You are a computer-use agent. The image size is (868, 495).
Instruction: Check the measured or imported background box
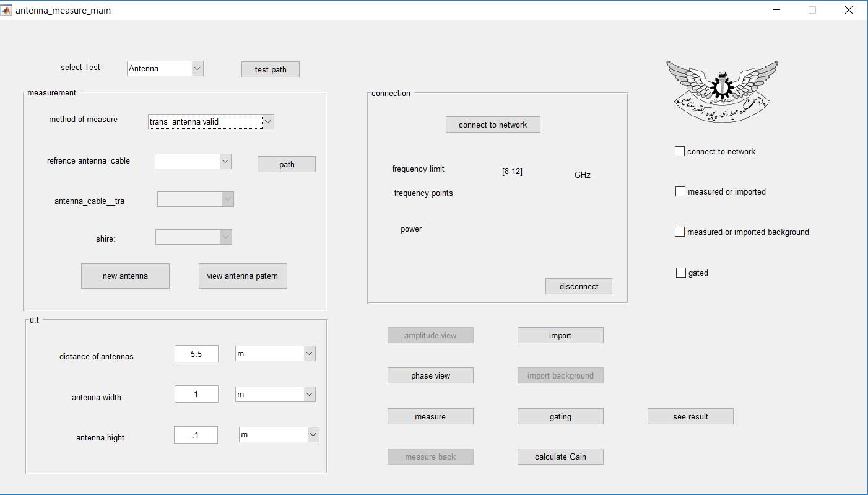(680, 232)
